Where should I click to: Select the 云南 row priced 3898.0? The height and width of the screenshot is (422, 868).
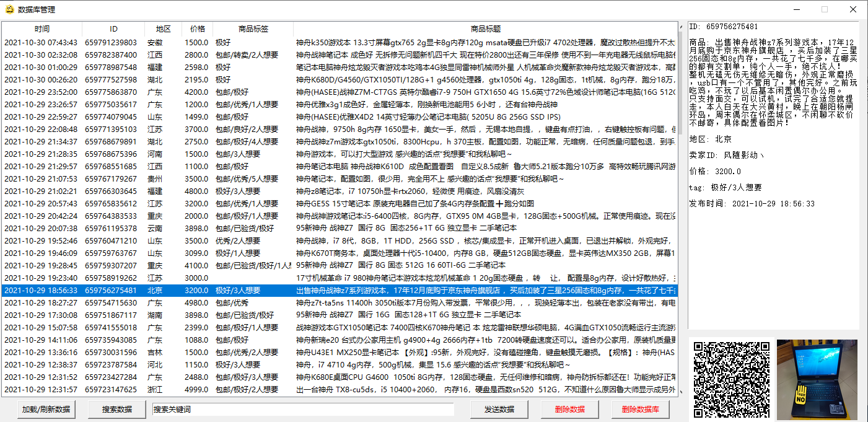coord(340,229)
